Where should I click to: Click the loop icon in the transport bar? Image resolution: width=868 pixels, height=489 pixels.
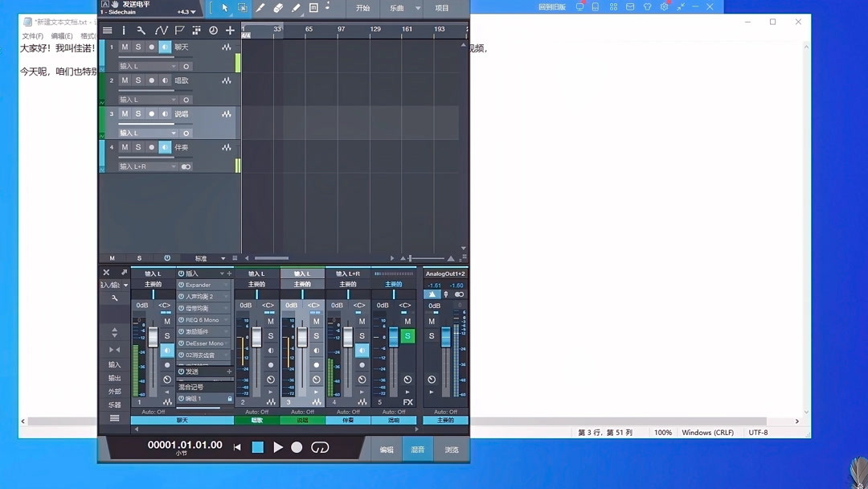pyautogui.click(x=320, y=448)
